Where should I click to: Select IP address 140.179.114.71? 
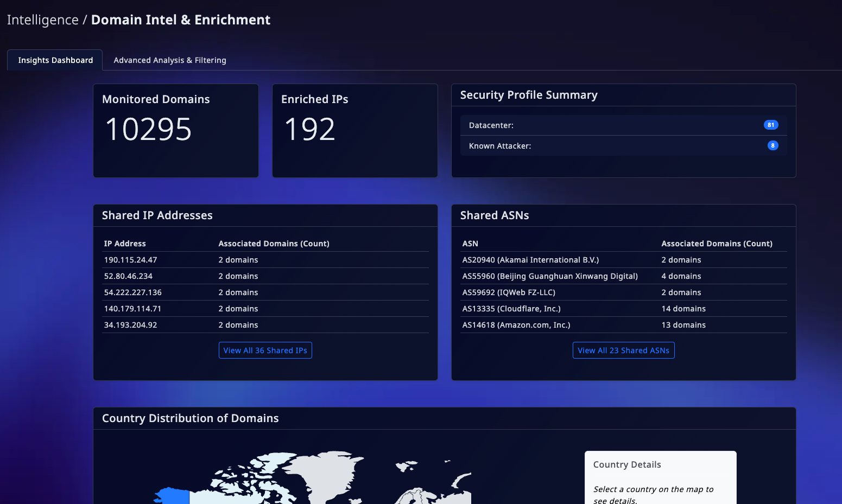click(133, 309)
